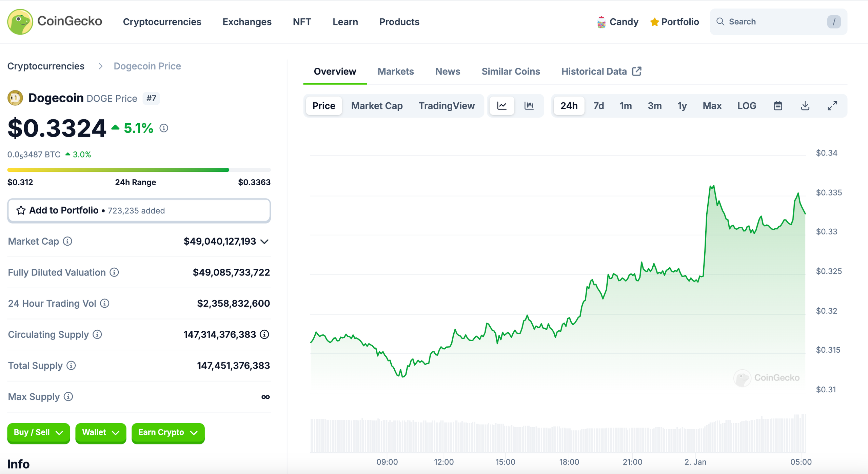Click the CoinGecko gecko logo

tap(20, 22)
